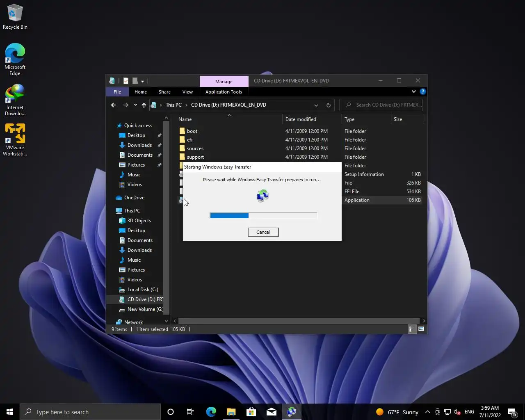Image resolution: width=525 pixels, height=420 pixels.
Task: Open Task View on taskbar
Action: [x=190, y=412]
